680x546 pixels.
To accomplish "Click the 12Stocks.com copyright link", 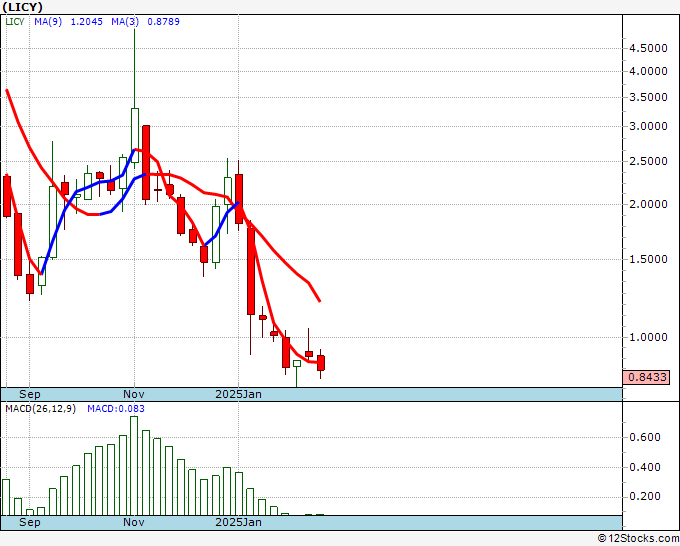I will click(638, 539).
